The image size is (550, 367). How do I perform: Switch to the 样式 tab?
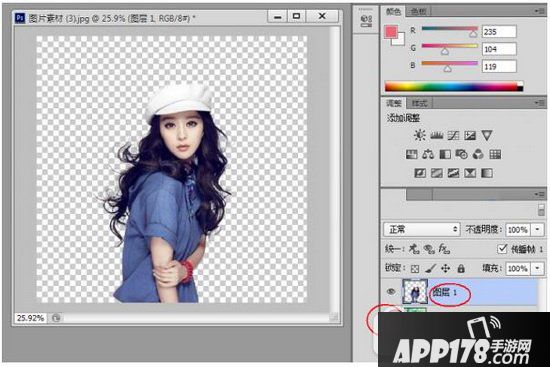419,103
